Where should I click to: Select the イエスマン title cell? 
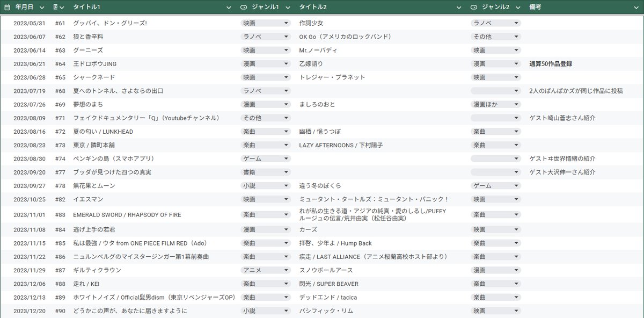[x=87, y=199]
